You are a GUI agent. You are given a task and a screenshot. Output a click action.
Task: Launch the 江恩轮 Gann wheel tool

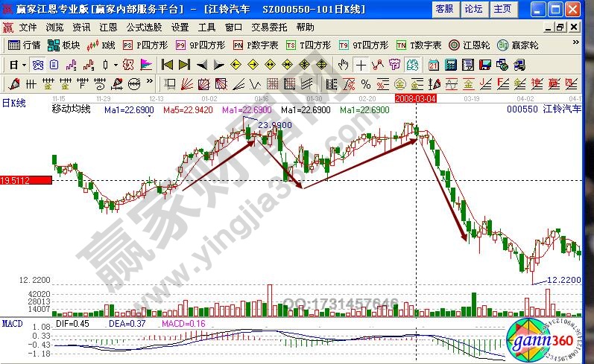[x=470, y=45]
